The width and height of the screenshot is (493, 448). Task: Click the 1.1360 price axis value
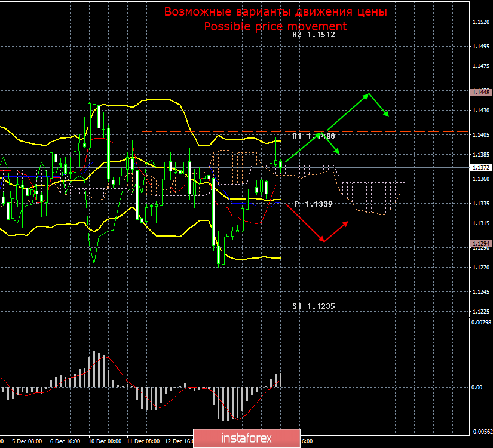[481, 179]
